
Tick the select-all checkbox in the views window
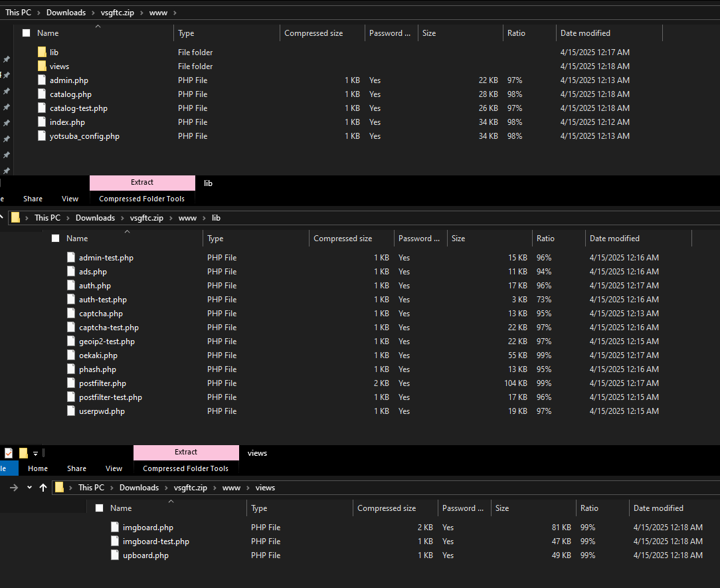click(x=100, y=508)
